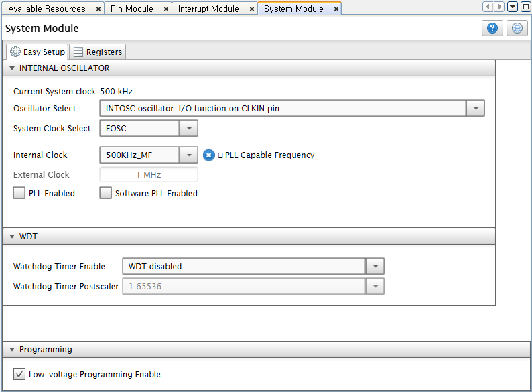The height and width of the screenshot is (392, 532).
Task: Click the Watchdog Timer Postscaler label
Action: pos(66,286)
